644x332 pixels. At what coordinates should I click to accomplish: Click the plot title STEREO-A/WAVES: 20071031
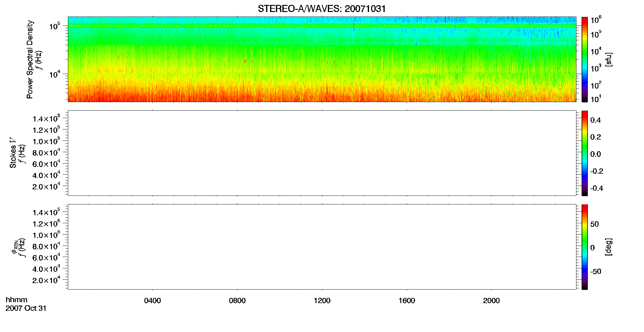point(322,9)
